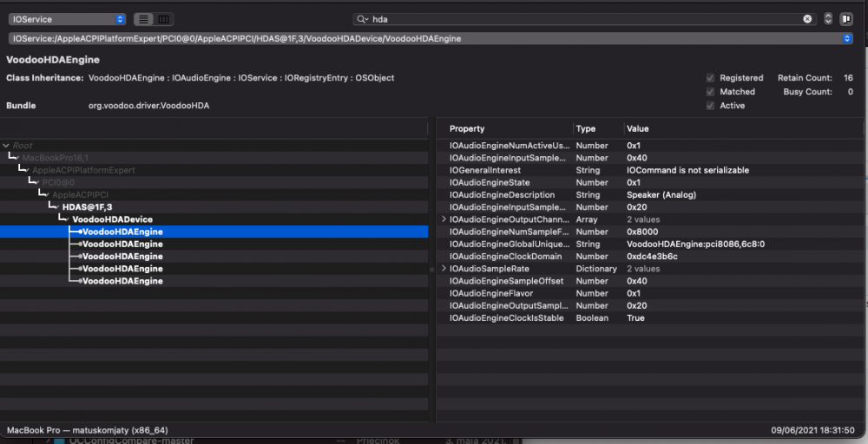Select the IOAudioEngineOutputSampl... row

coord(650,305)
